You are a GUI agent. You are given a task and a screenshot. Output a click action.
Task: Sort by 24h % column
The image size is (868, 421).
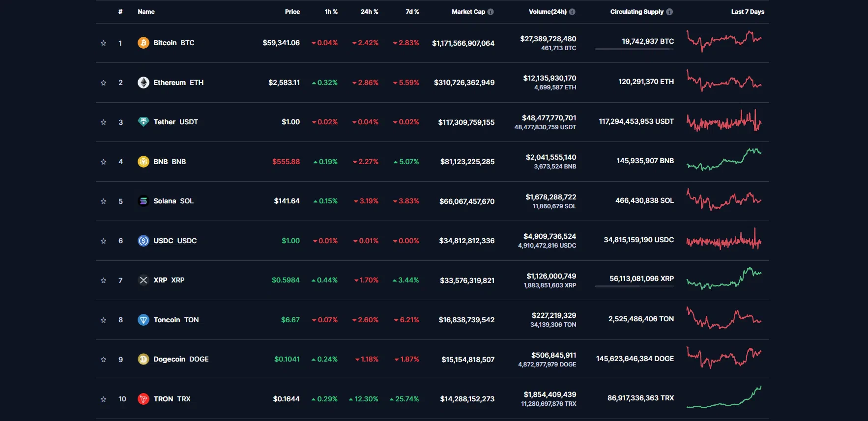(x=370, y=12)
